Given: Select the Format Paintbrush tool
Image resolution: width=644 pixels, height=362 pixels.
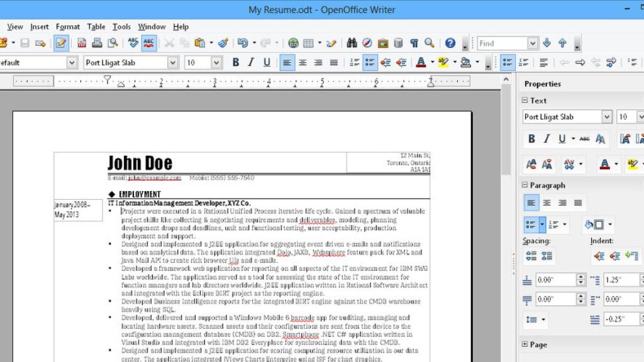Looking at the screenshot, I should coord(223,43).
